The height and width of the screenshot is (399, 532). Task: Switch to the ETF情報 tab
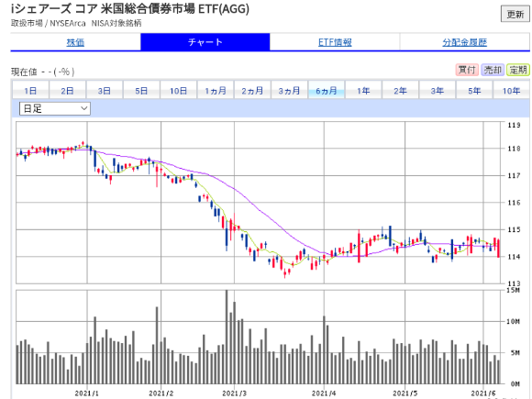(335, 42)
